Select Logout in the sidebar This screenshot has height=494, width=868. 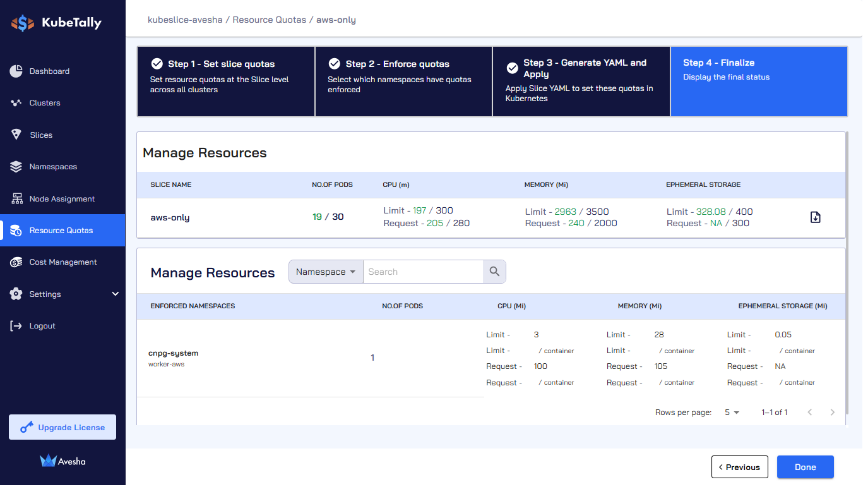point(62,326)
